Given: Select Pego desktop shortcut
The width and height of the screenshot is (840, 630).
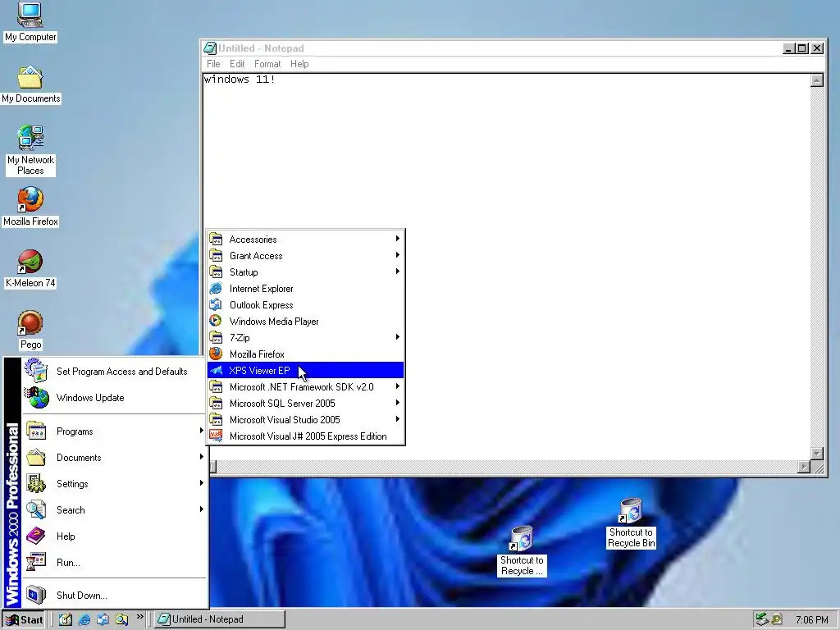Looking at the screenshot, I should point(30,330).
